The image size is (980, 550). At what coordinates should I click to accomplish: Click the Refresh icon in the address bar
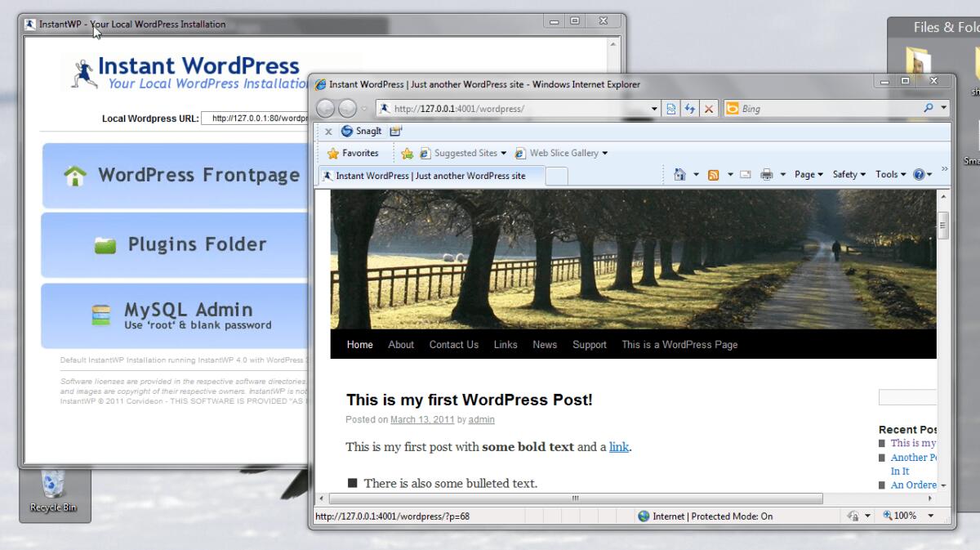689,108
